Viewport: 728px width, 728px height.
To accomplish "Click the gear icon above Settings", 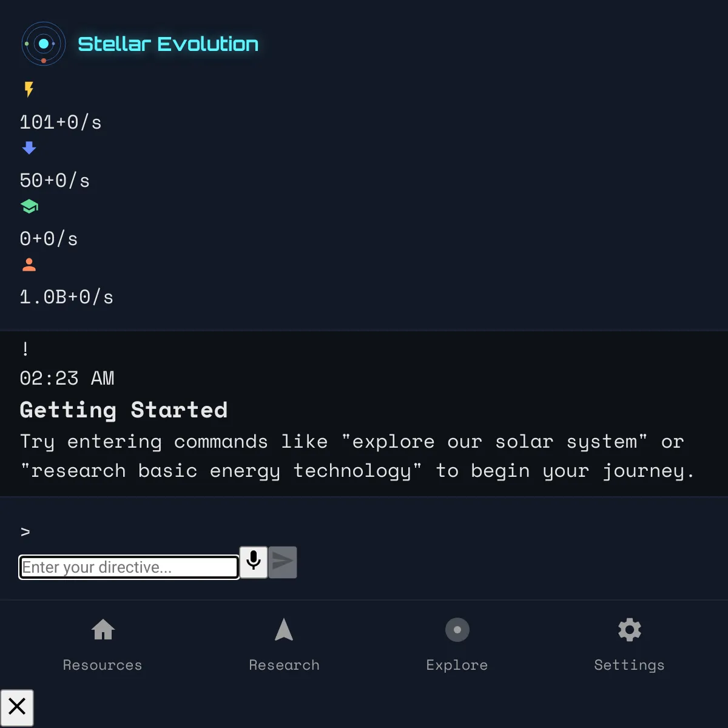I will pos(630,630).
